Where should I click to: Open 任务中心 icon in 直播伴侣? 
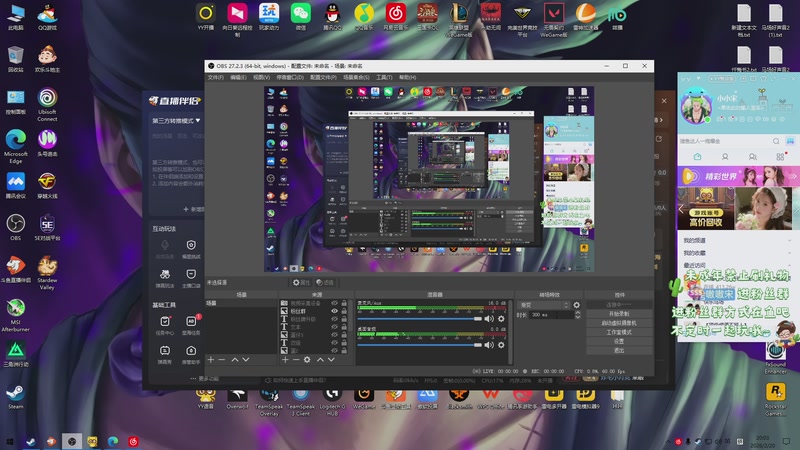(165, 324)
